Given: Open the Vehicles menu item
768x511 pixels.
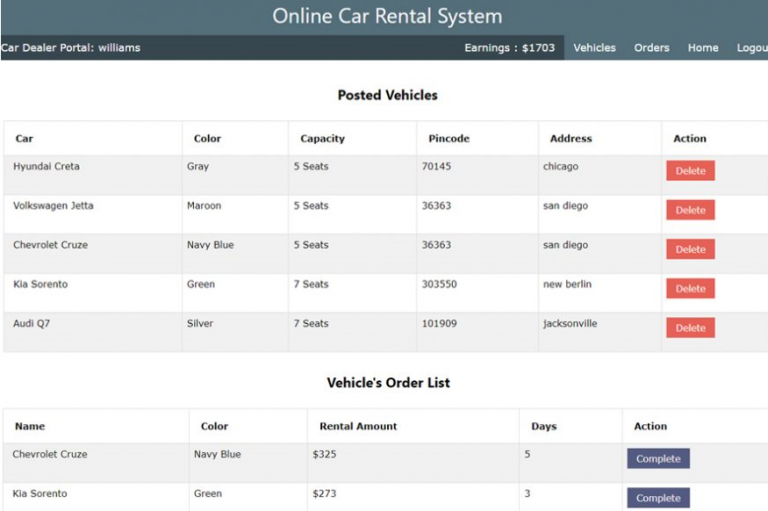Looking at the screenshot, I should [594, 48].
